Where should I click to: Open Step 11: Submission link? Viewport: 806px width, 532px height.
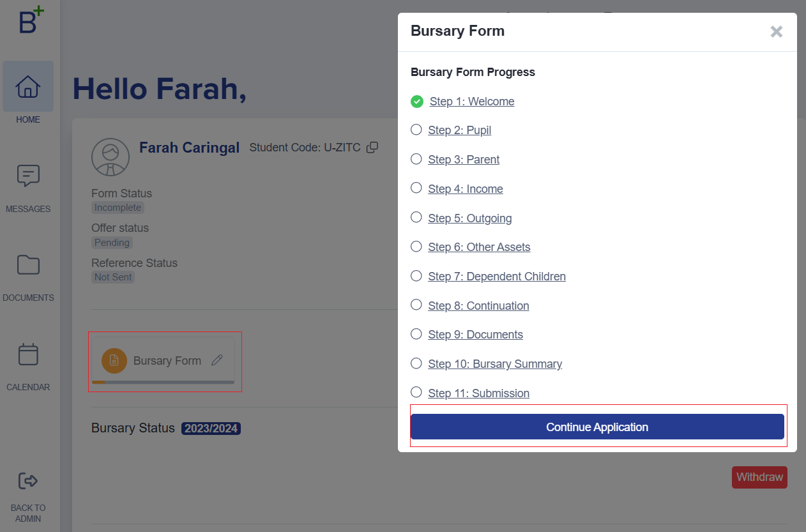[478, 393]
